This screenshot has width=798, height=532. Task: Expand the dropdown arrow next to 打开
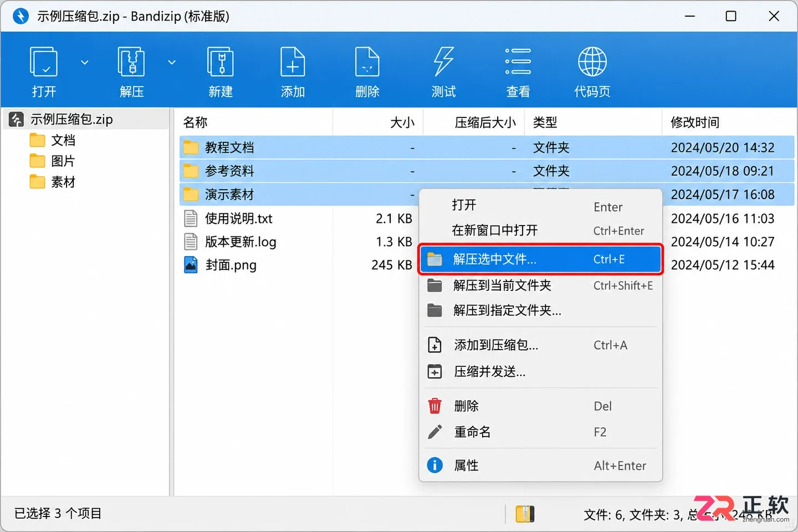coord(85,62)
